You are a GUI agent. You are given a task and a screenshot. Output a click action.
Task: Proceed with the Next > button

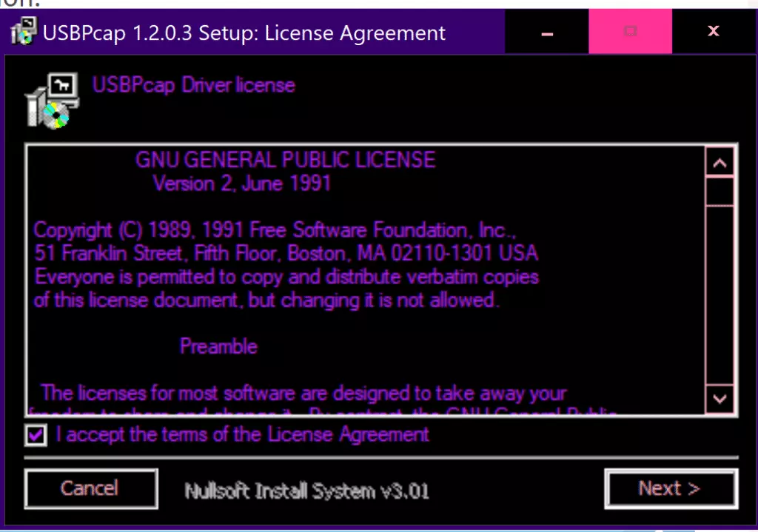pyautogui.click(x=671, y=488)
